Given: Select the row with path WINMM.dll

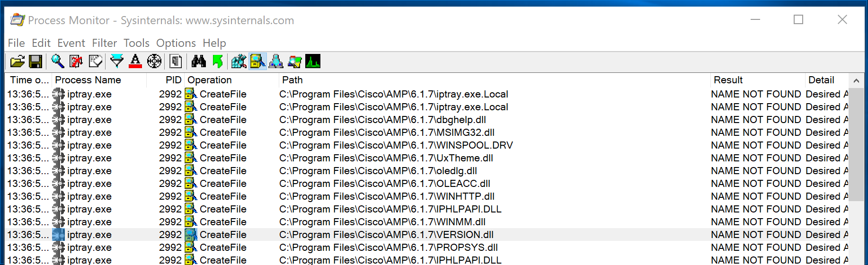Looking at the screenshot, I should (427, 222).
